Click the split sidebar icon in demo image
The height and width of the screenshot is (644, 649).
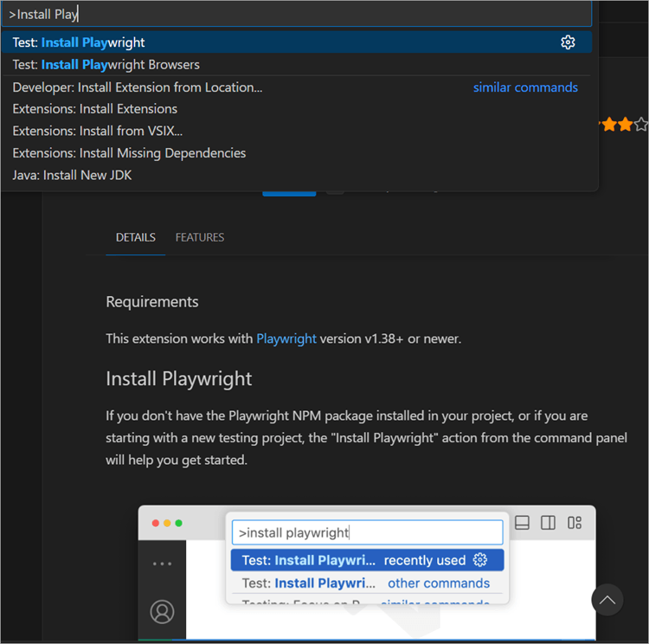pyautogui.click(x=548, y=523)
